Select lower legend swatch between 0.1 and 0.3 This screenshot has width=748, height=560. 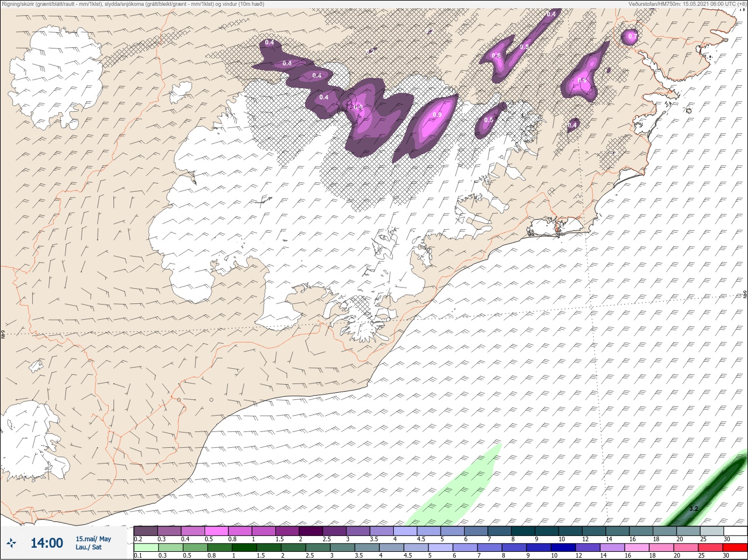146,548
